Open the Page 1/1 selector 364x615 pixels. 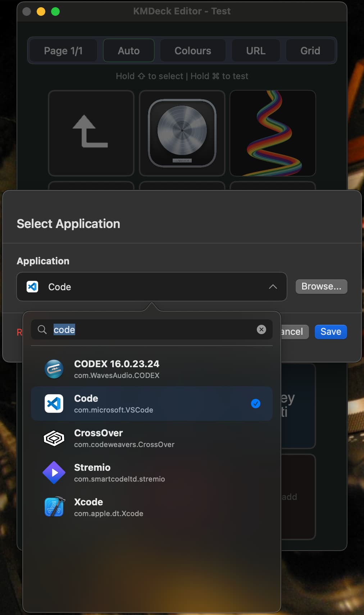(63, 51)
